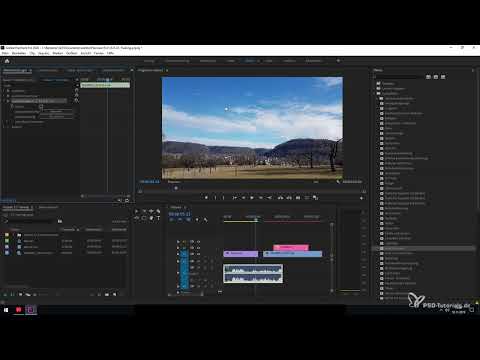Play the sequence in Program monitor
The height and width of the screenshot is (360, 480).
pyautogui.click(x=252, y=198)
